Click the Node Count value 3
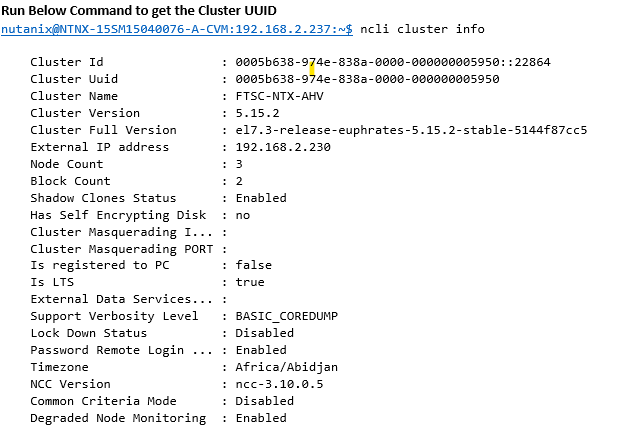 pyautogui.click(x=239, y=164)
